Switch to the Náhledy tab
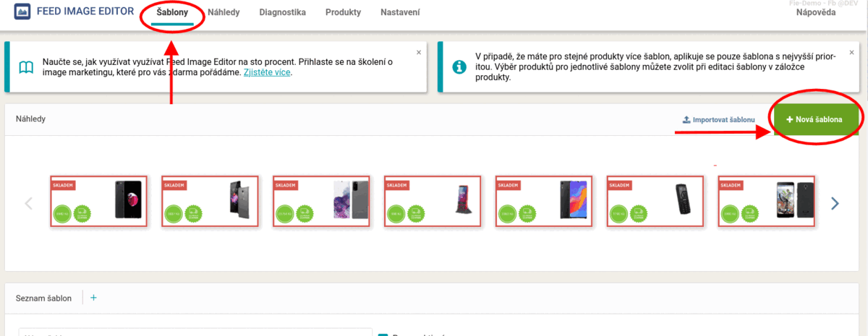The image size is (868, 336). tap(224, 13)
